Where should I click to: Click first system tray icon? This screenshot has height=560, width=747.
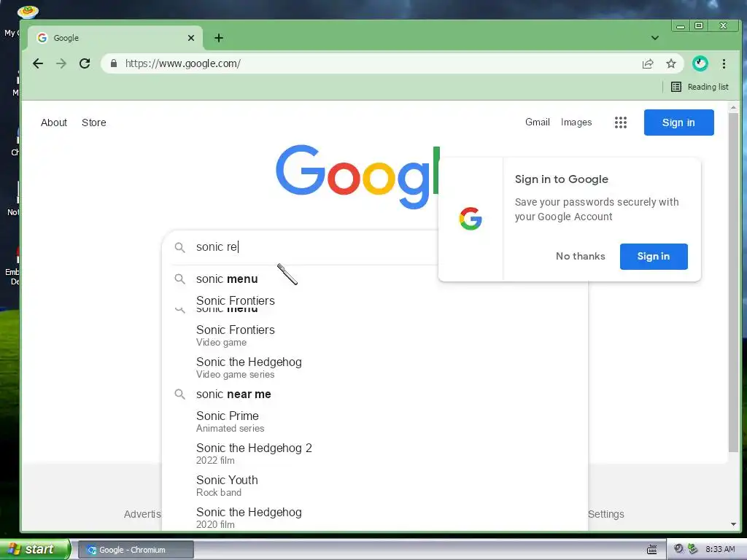(678, 549)
